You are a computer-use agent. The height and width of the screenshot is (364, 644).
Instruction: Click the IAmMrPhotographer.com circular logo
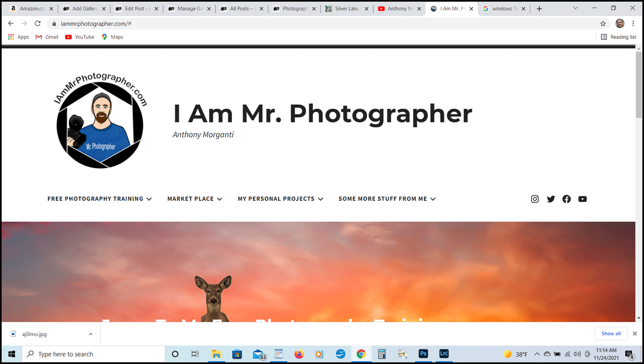(x=100, y=121)
